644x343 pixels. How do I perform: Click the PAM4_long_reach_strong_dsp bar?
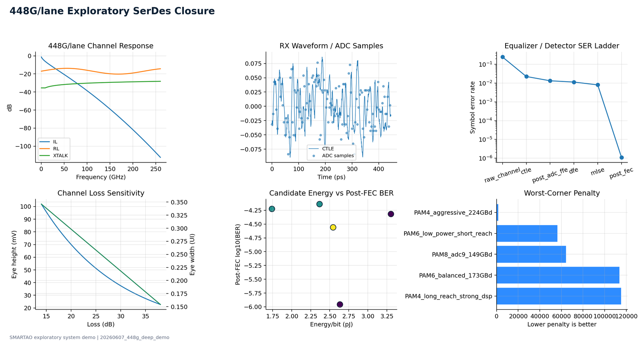pyautogui.click(x=559, y=296)
